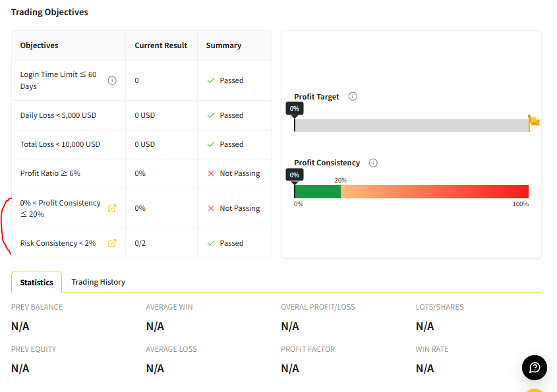Click the 0% marker on Profit Target
The height and width of the screenshot is (392, 557).
pos(295,109)
